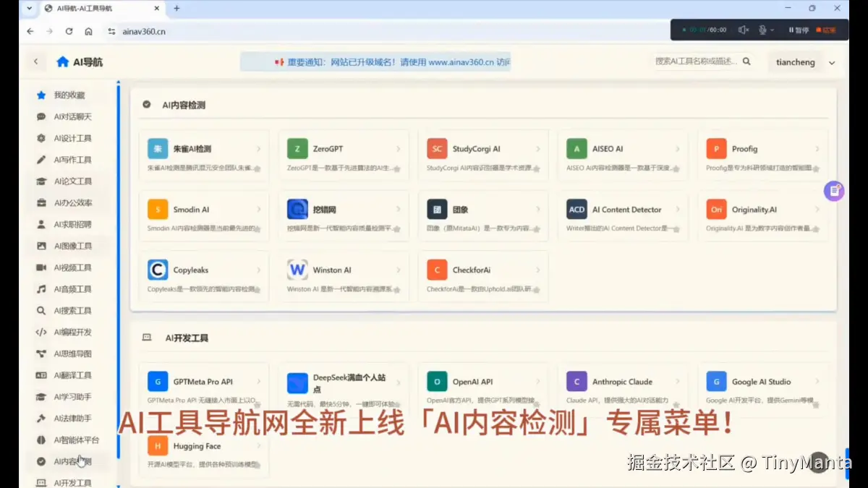The image size is (868, 488).
Task: Toggle the microphone in the recording bar
Action: pos(762,30)
